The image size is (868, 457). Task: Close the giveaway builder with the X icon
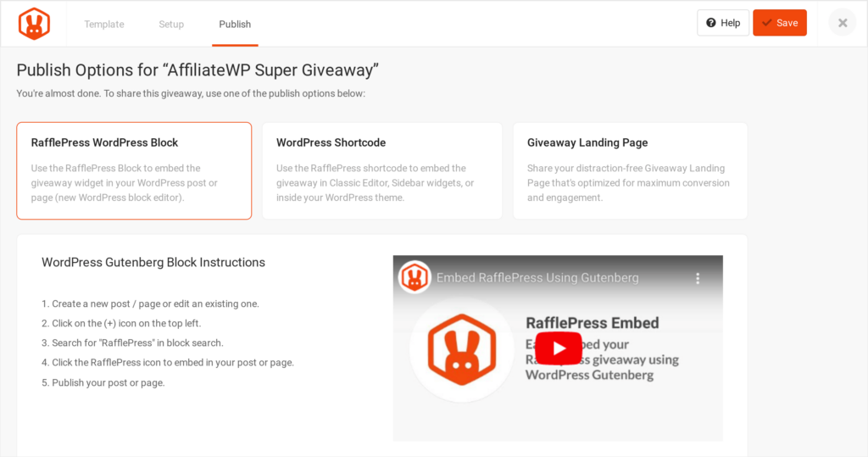click(843, 23)
